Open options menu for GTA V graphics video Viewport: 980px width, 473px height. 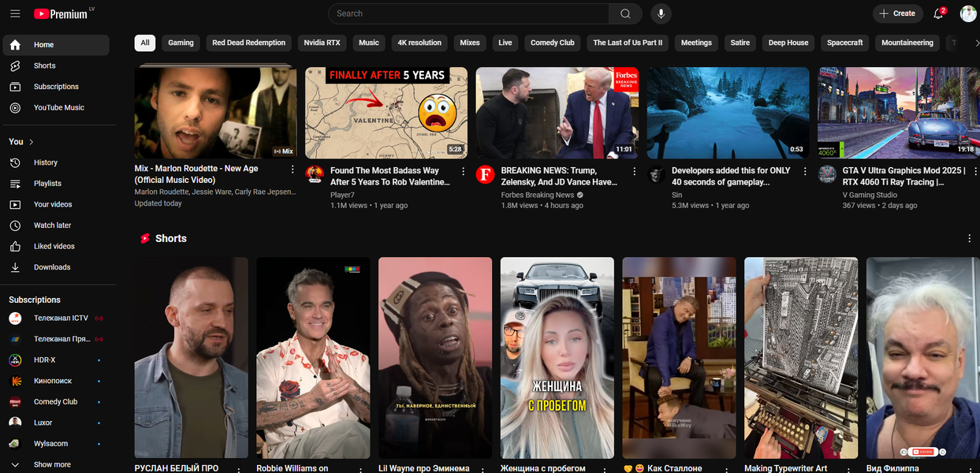(x=974, y=171)
